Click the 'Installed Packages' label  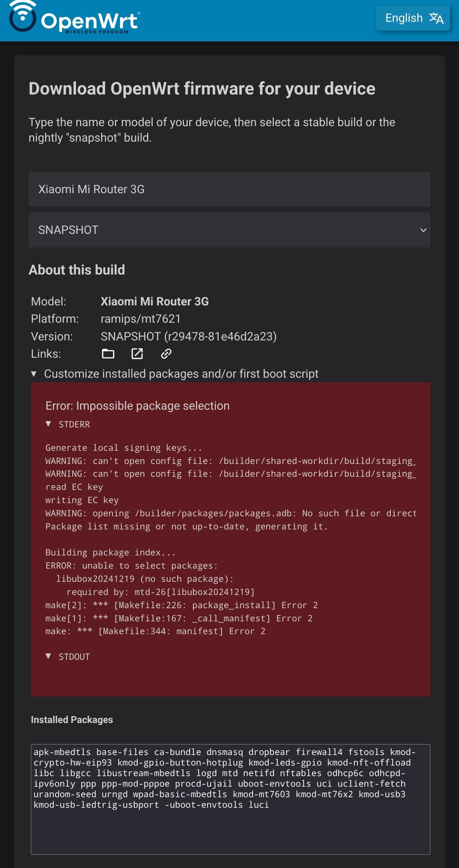(x=72, y=720)
